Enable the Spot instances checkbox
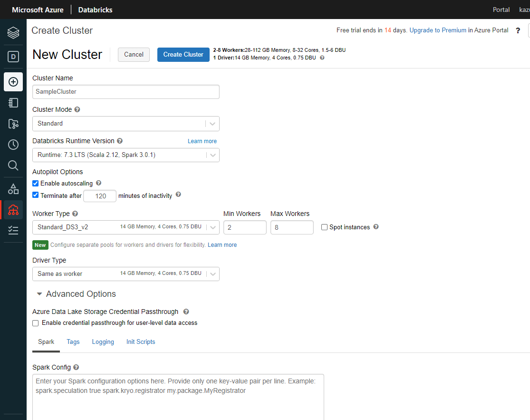The image size is (530, 420). (x=324, y=227)
